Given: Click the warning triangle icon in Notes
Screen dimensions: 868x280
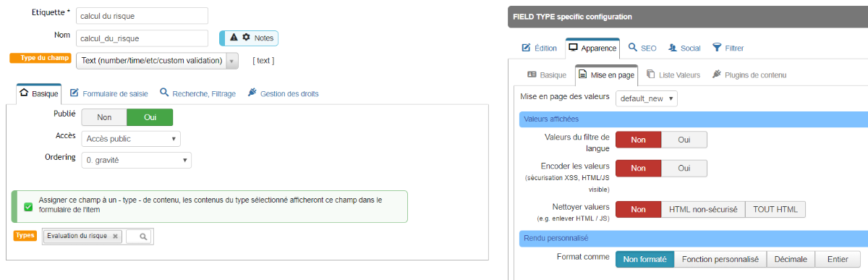Looking at the screenshot, I should (234, 38).
